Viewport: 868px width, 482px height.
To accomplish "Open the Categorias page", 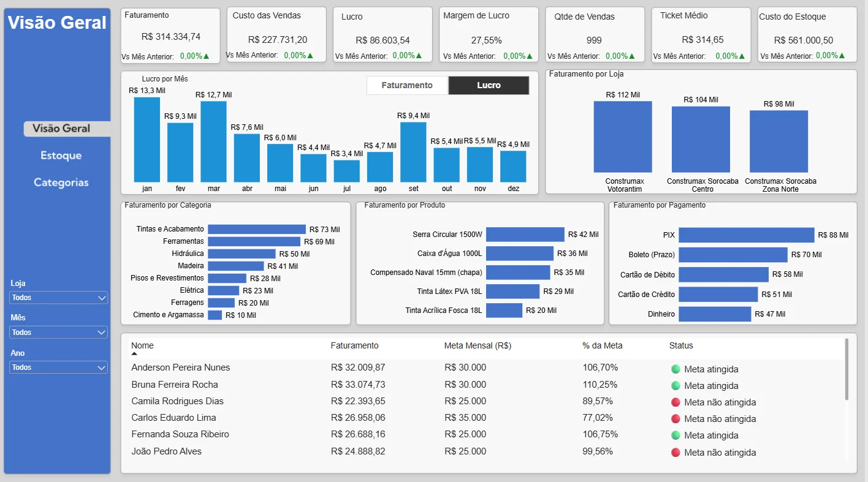I will click(61, 183).
